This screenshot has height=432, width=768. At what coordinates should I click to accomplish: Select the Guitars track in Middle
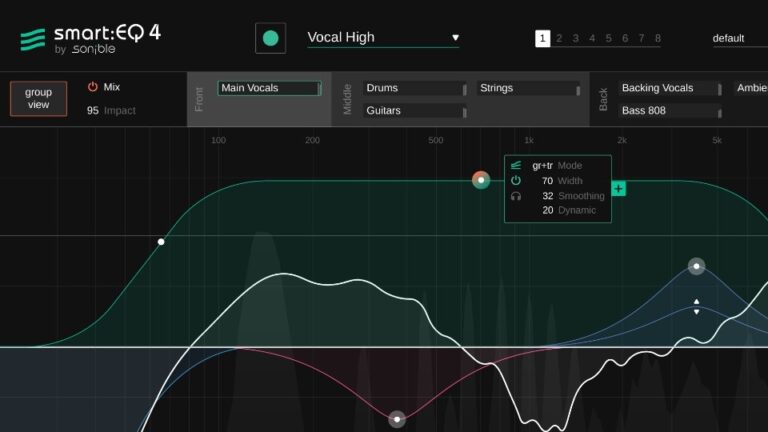[x=415, y=111]
